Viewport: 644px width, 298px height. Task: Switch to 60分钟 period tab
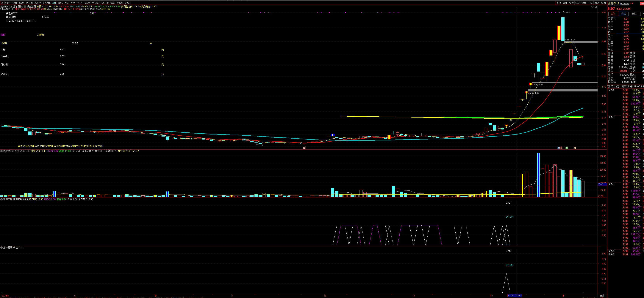coord(46,3)
